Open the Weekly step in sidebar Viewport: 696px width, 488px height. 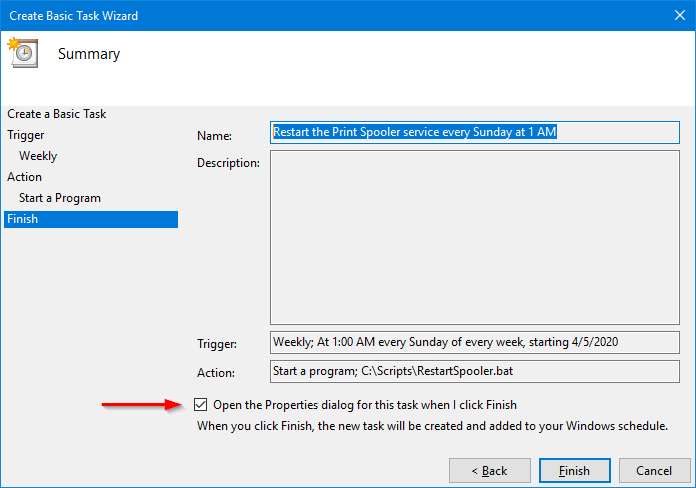tap(38, 156)
